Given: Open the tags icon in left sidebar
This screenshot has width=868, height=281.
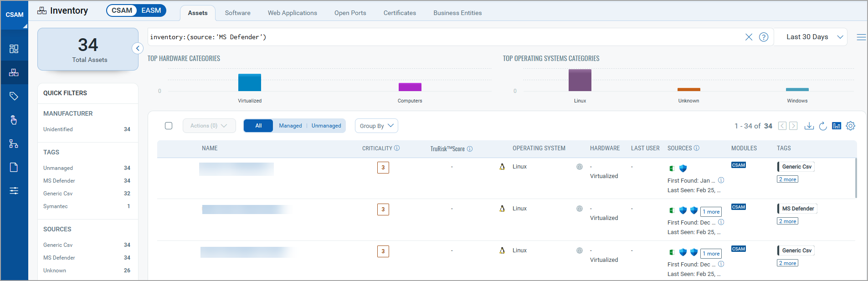Looking at the screenshot, I should (x=14, y=96).
